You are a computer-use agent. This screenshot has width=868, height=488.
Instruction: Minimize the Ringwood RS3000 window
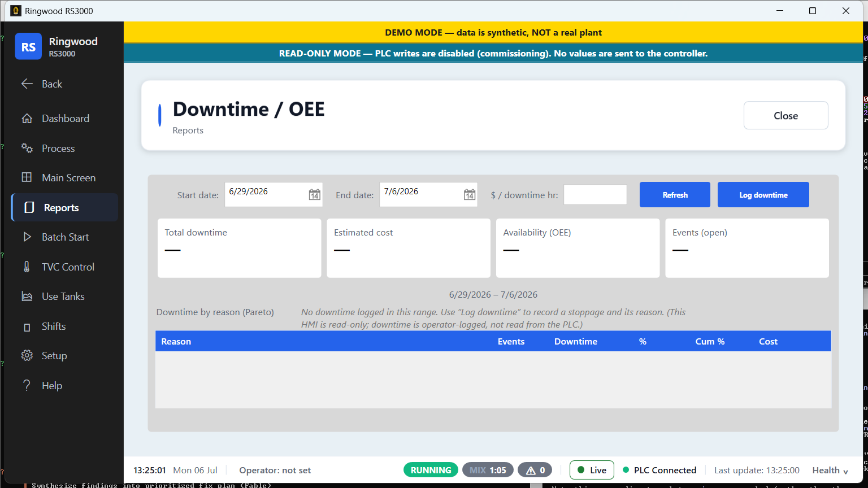779,11
